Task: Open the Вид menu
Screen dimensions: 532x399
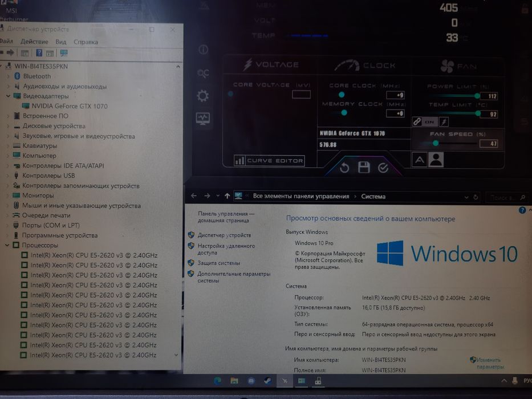Action: (x=61, y=42)
